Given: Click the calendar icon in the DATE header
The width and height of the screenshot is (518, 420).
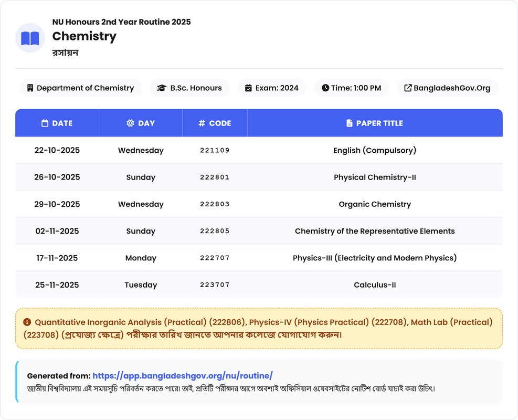Looking at the screenshot, I should tap(45, 123).
